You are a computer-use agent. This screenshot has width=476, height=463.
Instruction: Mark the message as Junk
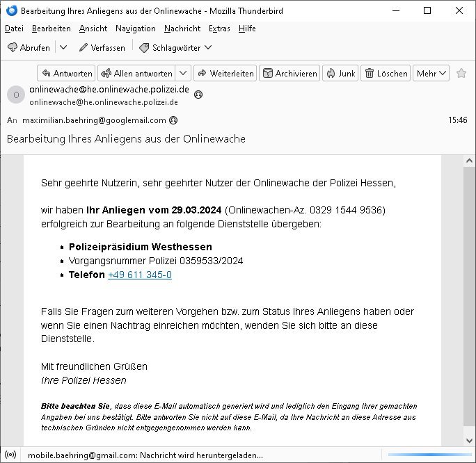(340, 74)
